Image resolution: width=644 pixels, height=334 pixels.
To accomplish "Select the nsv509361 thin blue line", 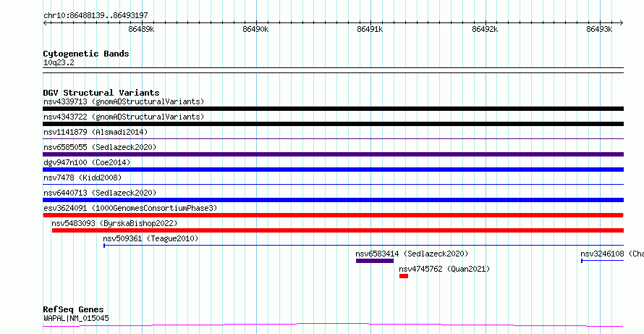I will tap(363, 246).
